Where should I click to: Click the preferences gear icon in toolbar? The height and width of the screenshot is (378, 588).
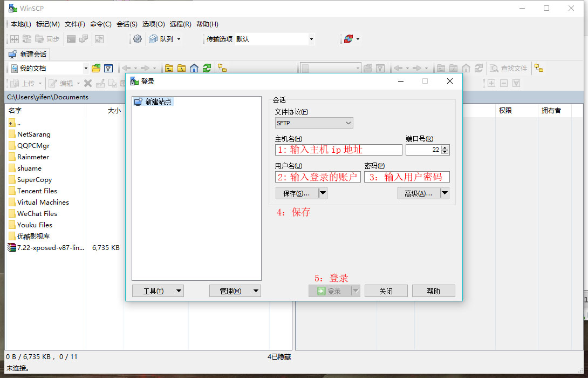[x=138, y=39]
